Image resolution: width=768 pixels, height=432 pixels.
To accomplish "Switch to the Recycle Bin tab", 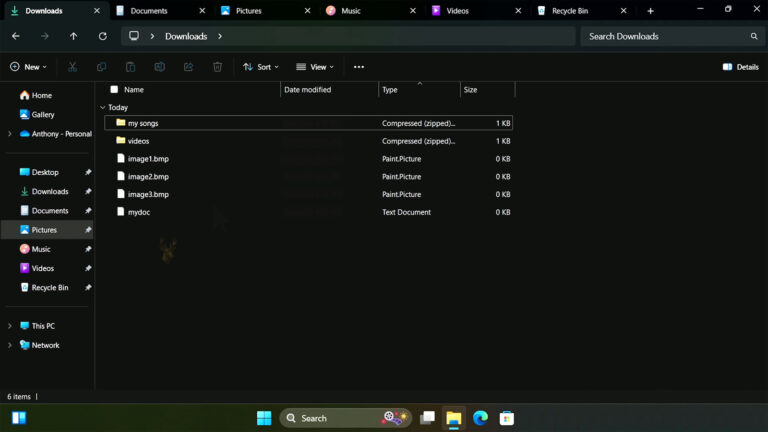I will [x=570, y=11].
